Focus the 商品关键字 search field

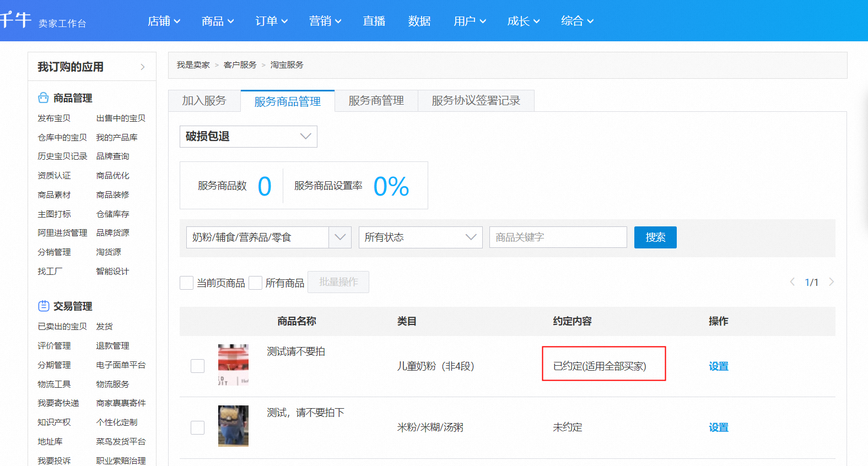coord(558,237)
